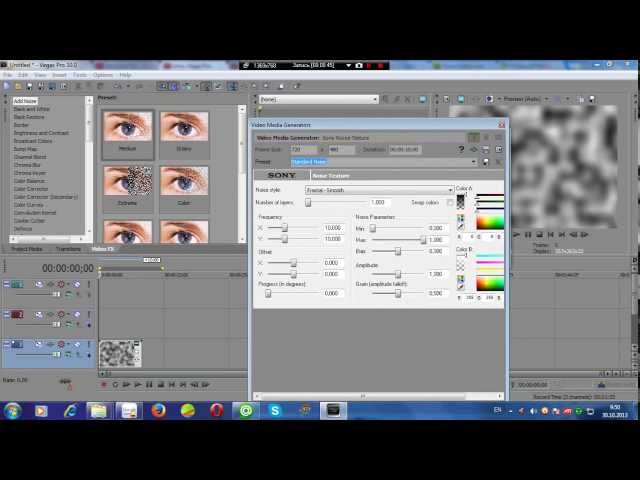The image size is (640, 480).
Task: Click Pause in the timeline transport bar
Action: tap(149, 384)
